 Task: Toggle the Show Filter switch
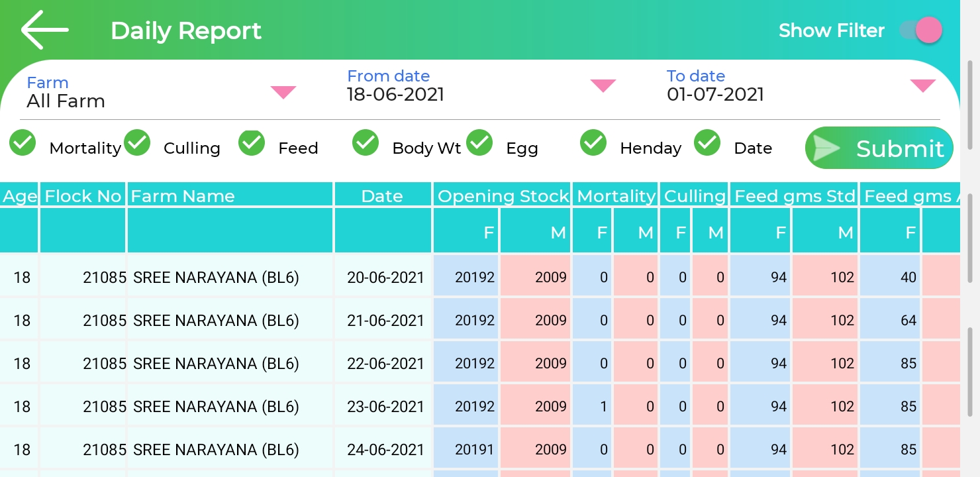point(921,30)
